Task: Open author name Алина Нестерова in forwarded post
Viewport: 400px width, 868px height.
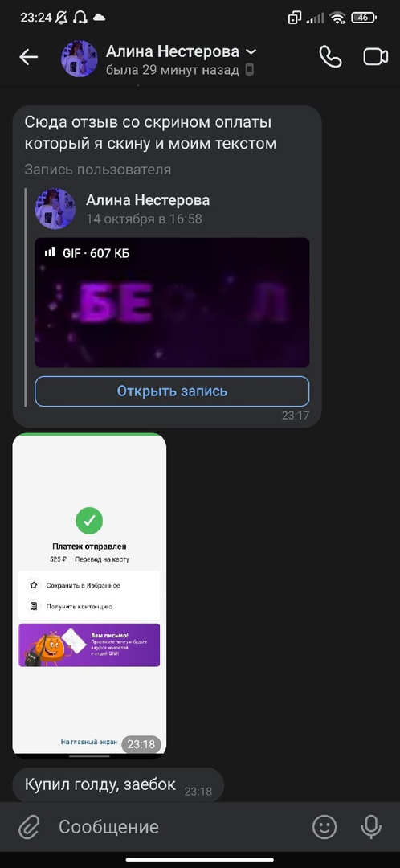Action: click(x=148, y=200)
